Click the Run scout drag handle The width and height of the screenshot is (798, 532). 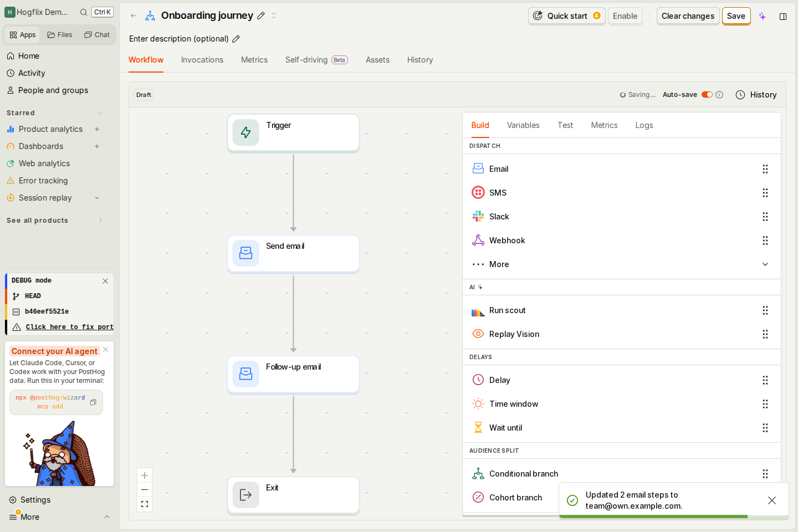click(x=765, y=310)
